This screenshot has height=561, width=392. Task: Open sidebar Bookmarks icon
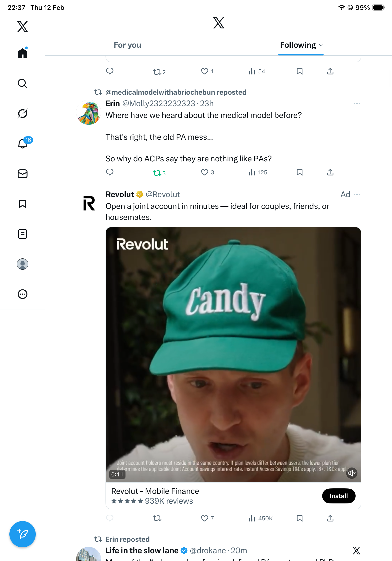point(22,204)
